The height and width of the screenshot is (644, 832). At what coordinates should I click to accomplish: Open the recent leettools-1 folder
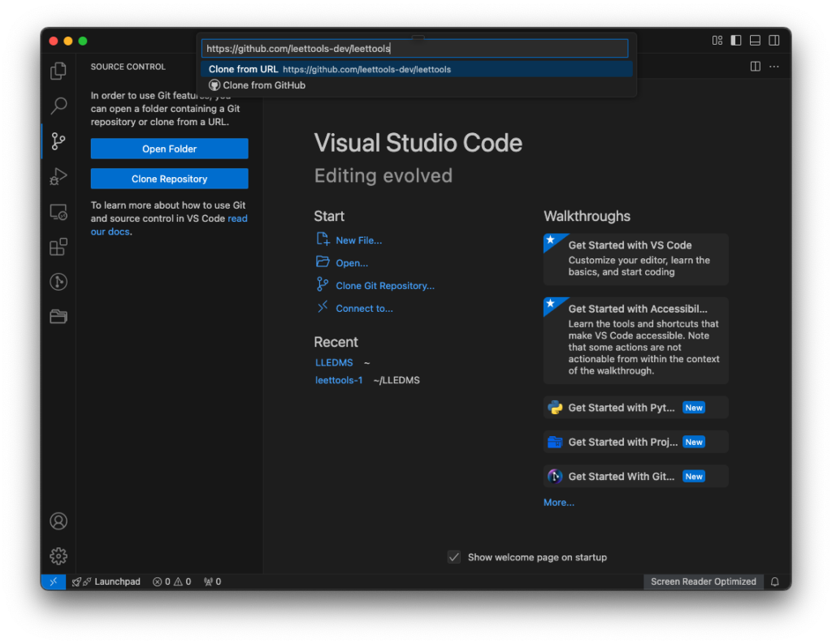pos(339,380)
